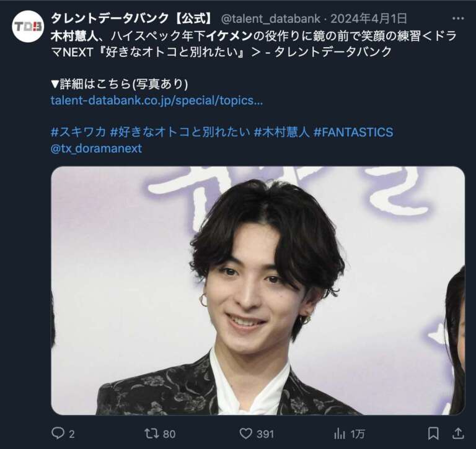
Task: Open the TDB profile avatar
Action: pyautogui.click(x=28, y=27)
